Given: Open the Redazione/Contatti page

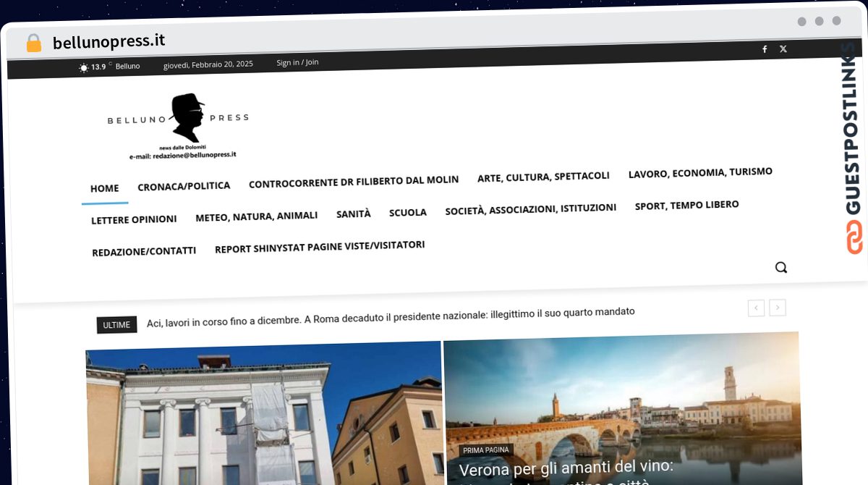Looking at the screenshot, I should pos(144,251).
